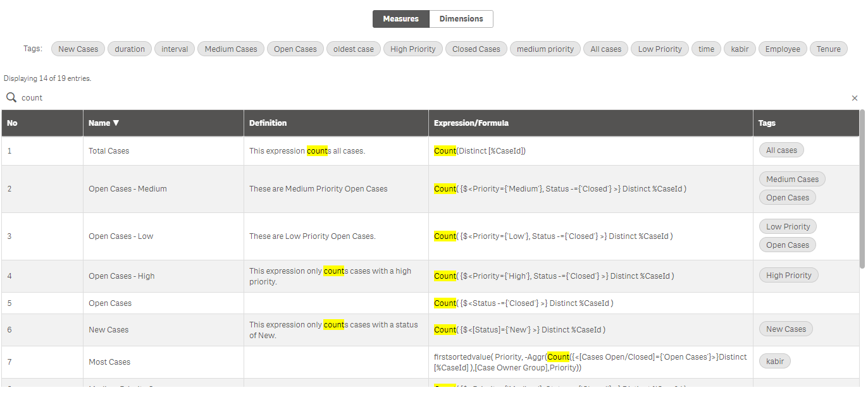Image resolution: width=868 pixels, height=414 pixels.
Task: Click the All cases tag in row 1
Action: pos(782,150)
